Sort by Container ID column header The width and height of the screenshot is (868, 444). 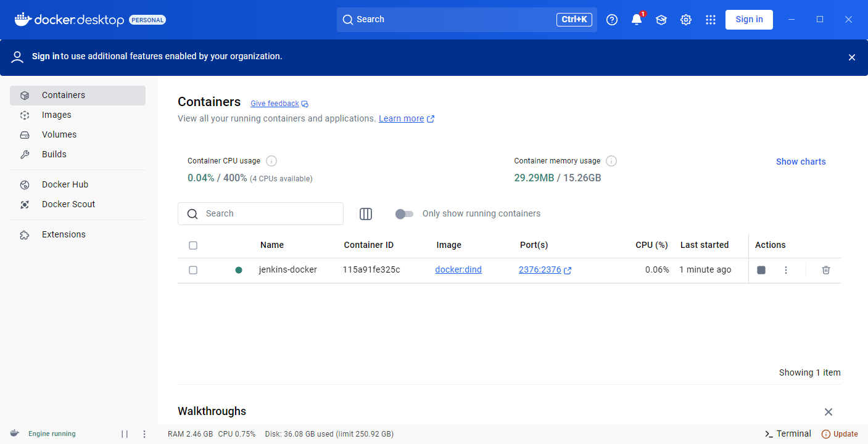(368, 245)
